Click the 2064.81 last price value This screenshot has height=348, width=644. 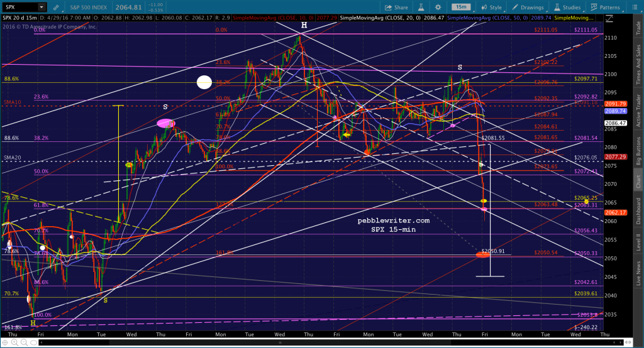[128, 8]
